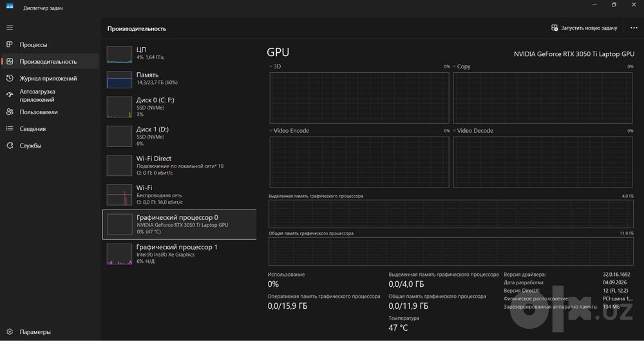Click the Параметры settings gear icon
The width and height of the screenshot is (644, 341).
10,331
